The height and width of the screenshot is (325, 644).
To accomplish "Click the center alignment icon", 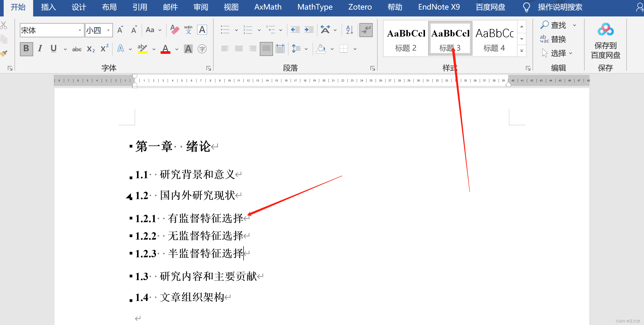I will click(239, 49).
